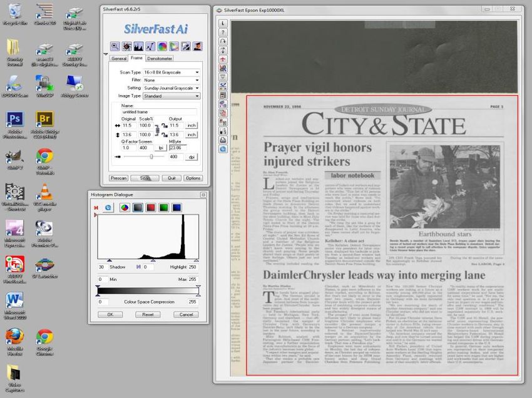Viewport: 532px width, 398px height.
Task: Open the Histogram tool in SilverFast toolbar
Action: 138,46
